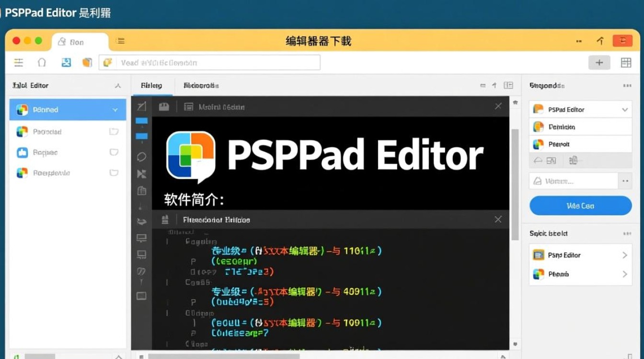
Task: Toggle the bookmark flag beside Roqueo entry
Action: [114, 152]
